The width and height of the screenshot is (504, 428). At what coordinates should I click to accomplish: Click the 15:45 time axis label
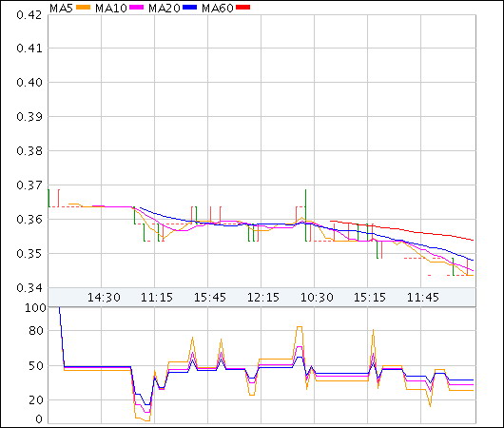coord(210,297)
